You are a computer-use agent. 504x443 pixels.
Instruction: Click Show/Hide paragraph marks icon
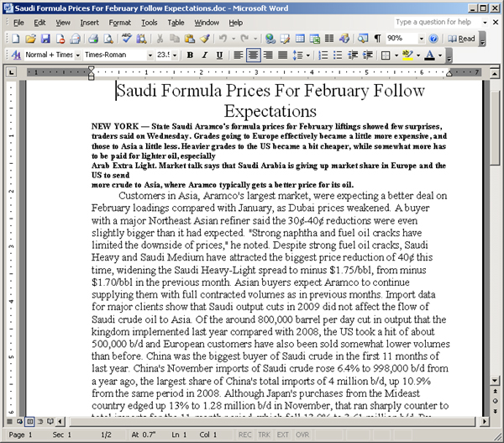(377, 39)
